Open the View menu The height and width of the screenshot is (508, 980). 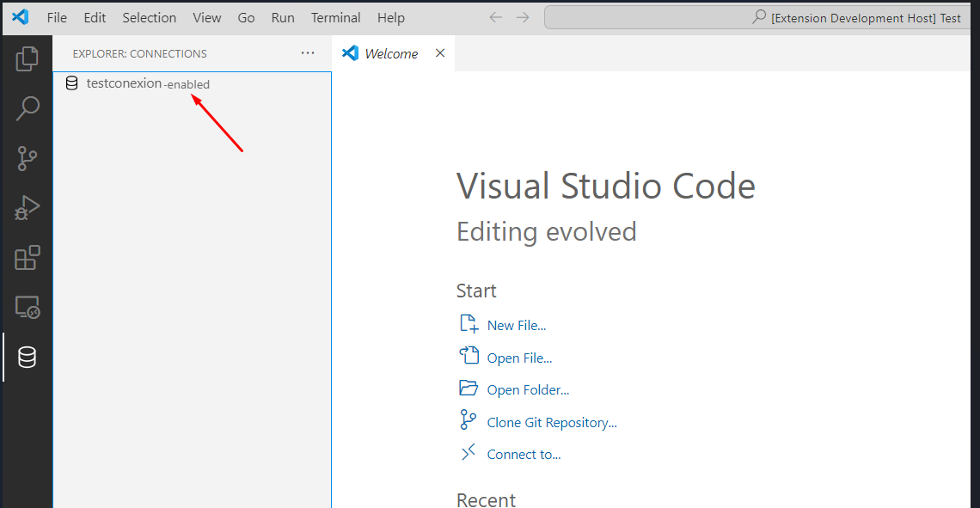point(207,17)
